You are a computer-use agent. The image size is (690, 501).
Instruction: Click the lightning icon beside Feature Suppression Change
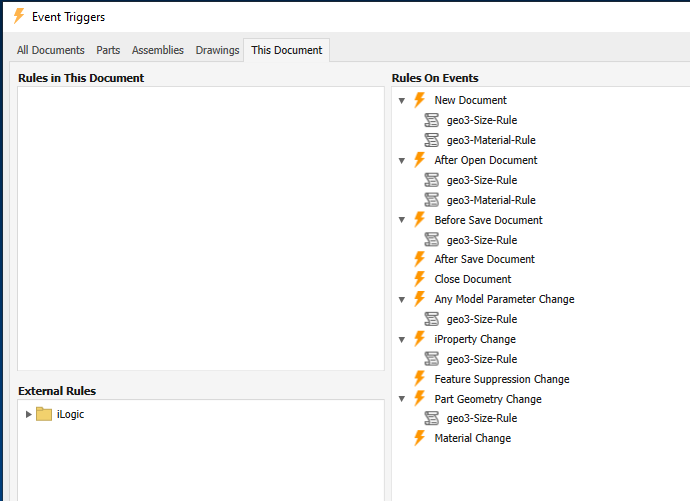click(420, 379)
